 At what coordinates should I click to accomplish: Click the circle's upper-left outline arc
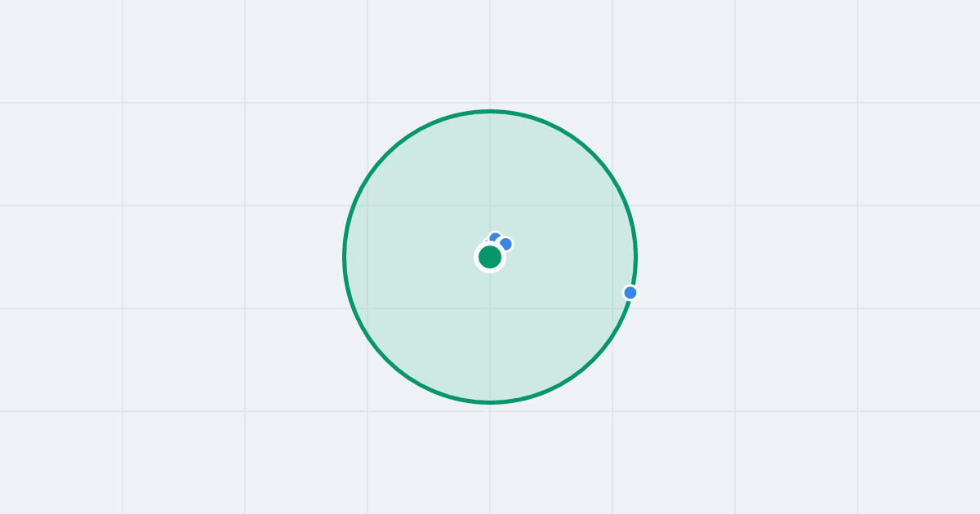coord(387,154)
